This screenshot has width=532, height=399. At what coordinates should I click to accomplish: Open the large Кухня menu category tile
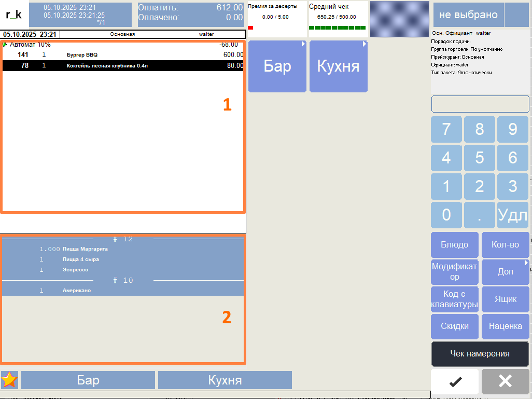coord(338,66)
